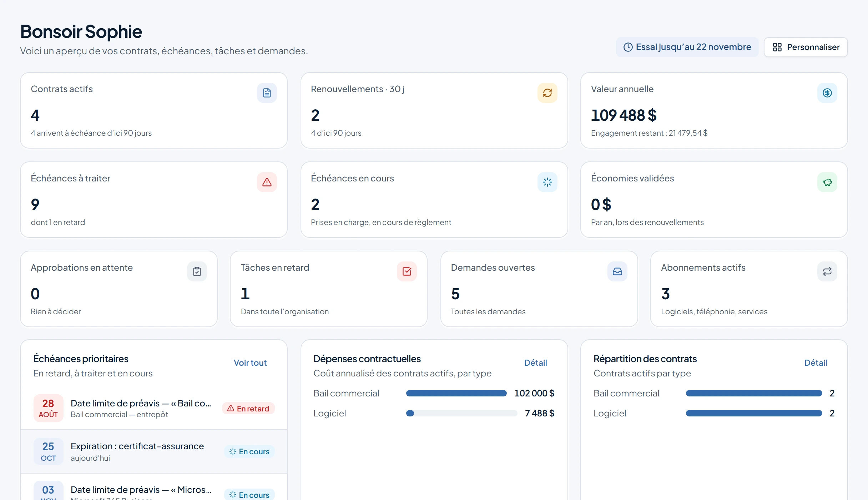Click the Logiciel spending progress bar

point(461,413)
